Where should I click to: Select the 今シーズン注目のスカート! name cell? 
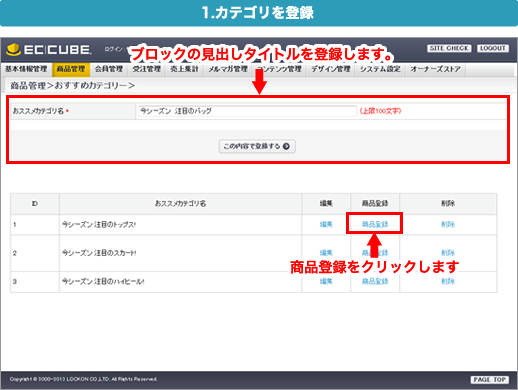(180, 253)
